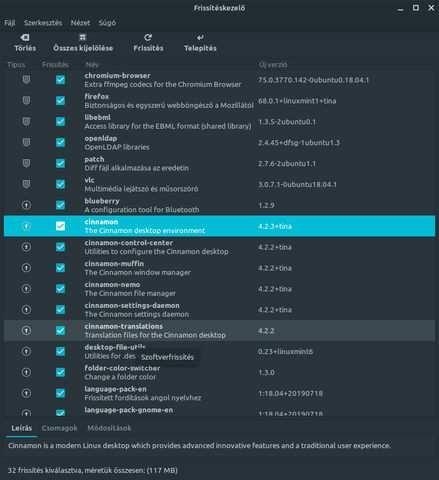Image resolution: width=439 pixels, height=480 pixels.
Task: Select the openldap update row
Action: coord(219,143)
